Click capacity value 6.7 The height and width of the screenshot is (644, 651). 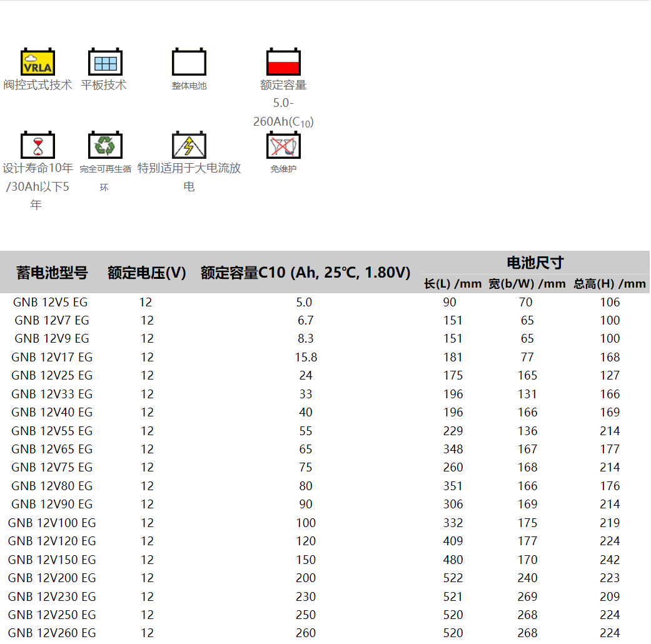[306, 320]
